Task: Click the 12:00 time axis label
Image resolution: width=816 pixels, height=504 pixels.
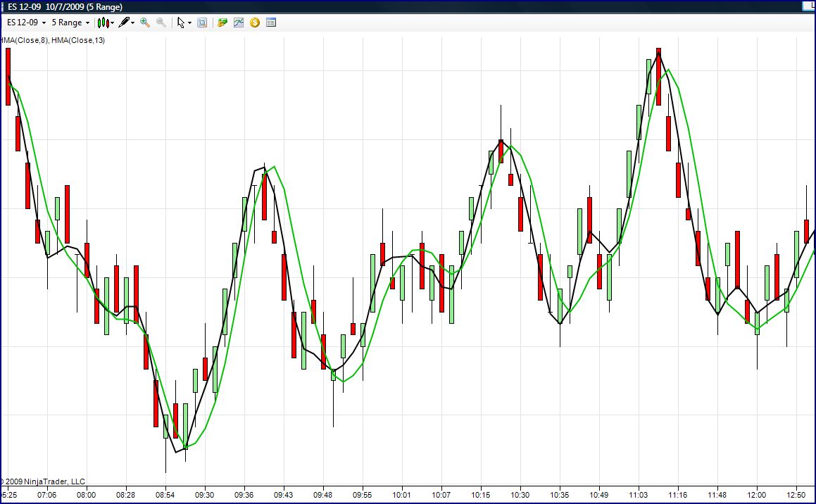Action: point(757,495)
